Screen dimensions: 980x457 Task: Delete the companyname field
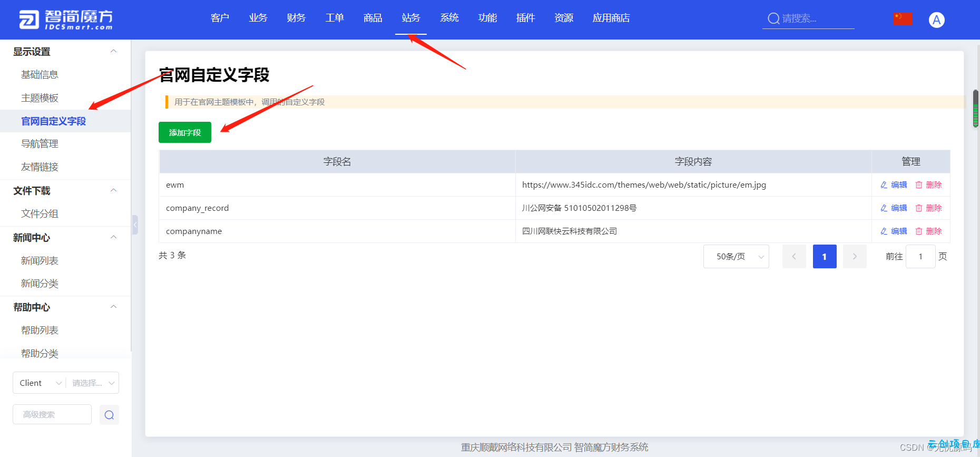coord(928,231)
